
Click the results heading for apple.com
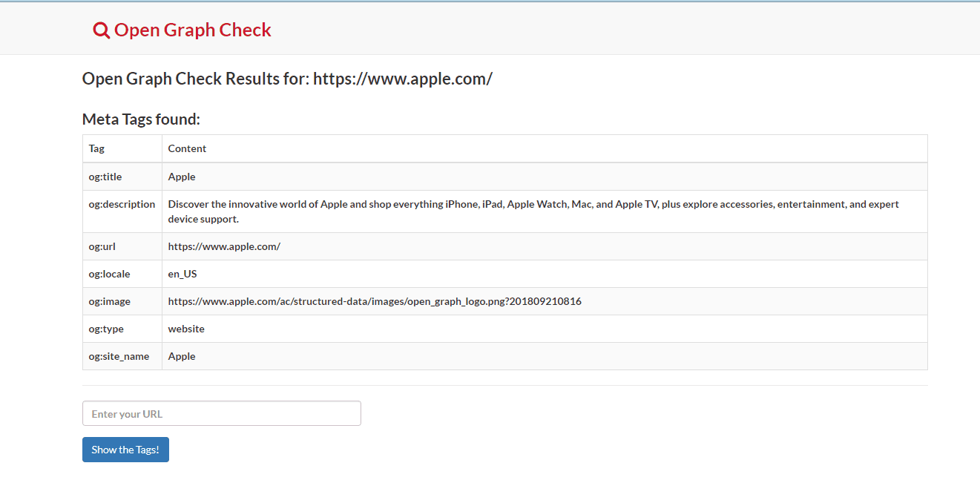pos(286,78)
